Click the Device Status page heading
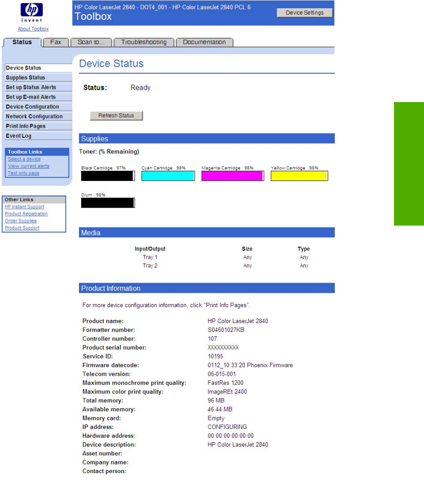 [x=111, y=63]
